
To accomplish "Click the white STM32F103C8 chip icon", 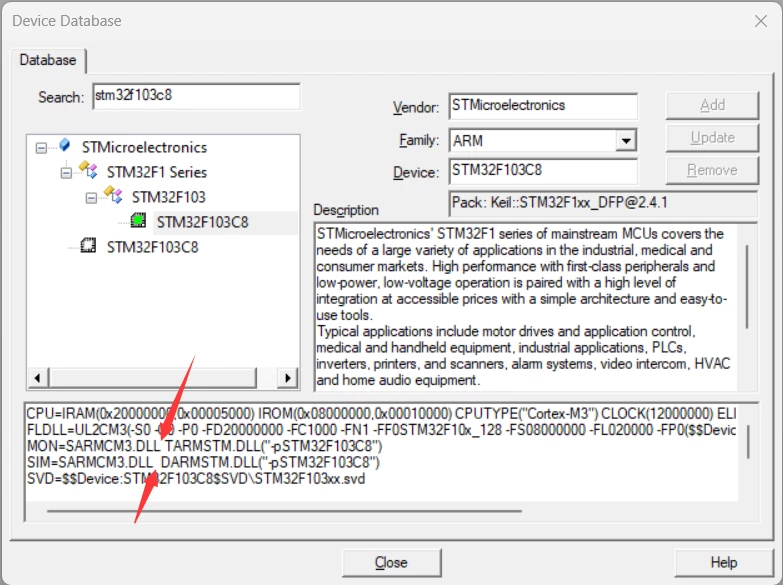I will click(x=88, y=245).
